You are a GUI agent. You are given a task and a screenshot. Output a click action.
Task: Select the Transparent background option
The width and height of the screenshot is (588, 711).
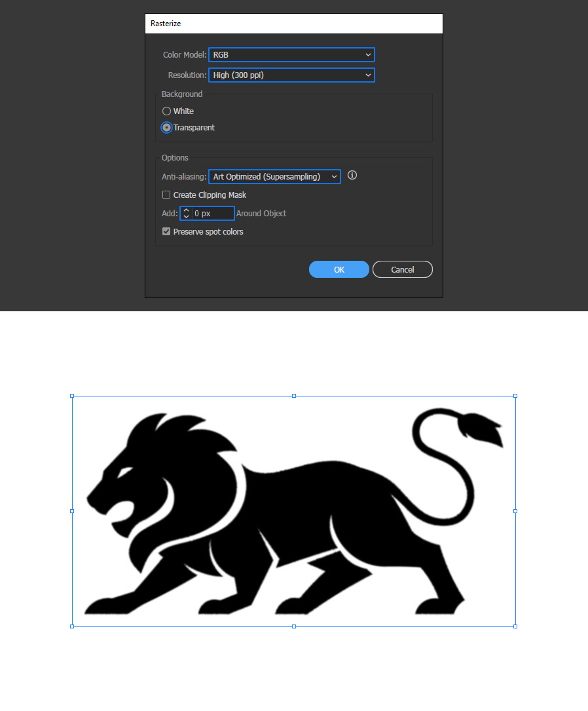[166, 127]
